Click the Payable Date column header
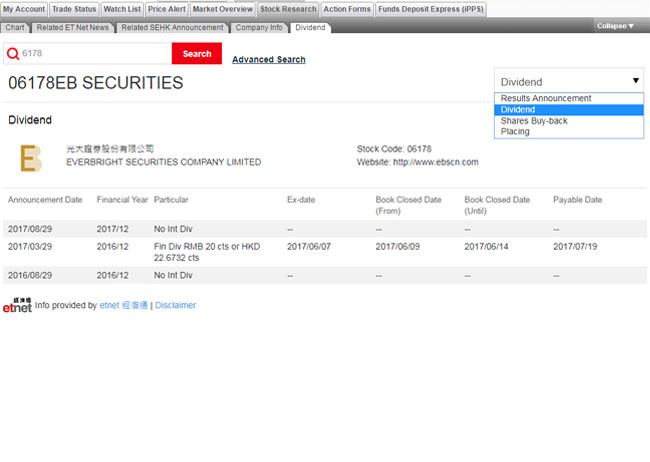Viewport: 650px width, 462px height. pos(577,200)
